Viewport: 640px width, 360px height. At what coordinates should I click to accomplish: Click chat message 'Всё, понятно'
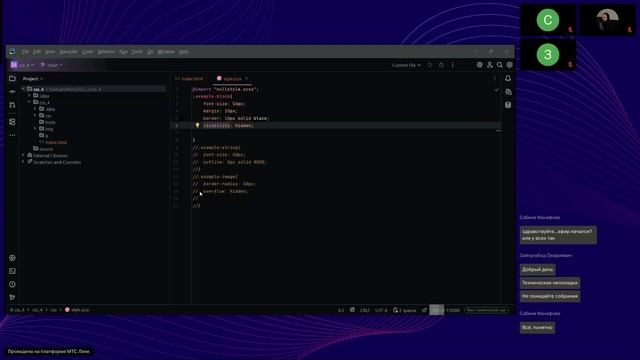(537, 327)
